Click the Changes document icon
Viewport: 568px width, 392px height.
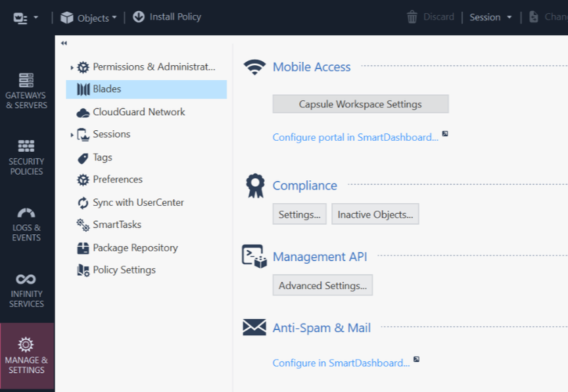click(534, 17)
